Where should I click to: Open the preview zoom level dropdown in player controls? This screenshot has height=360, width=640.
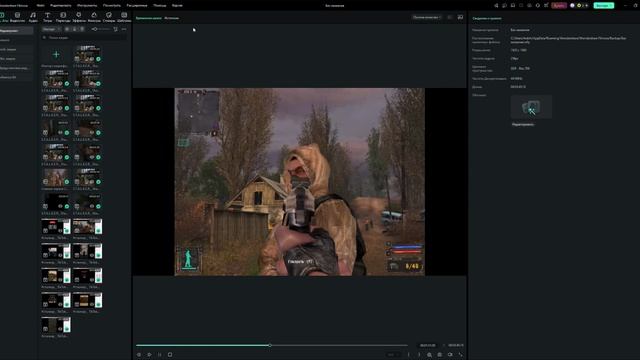(393, 355)
